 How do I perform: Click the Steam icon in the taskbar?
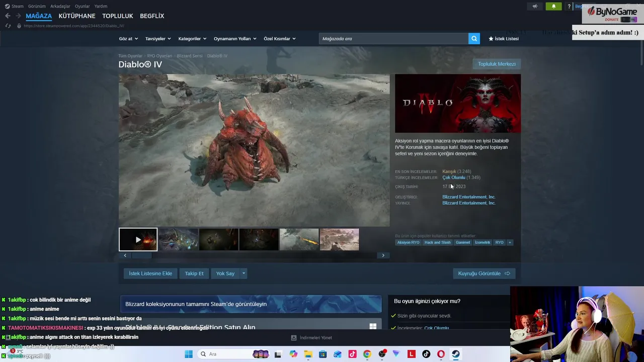click(x=456, y=354)
